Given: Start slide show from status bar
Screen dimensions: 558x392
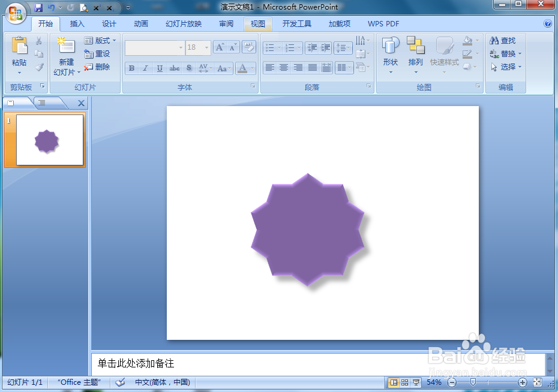Looking at the screenshot, I should (x=416, y=382).
